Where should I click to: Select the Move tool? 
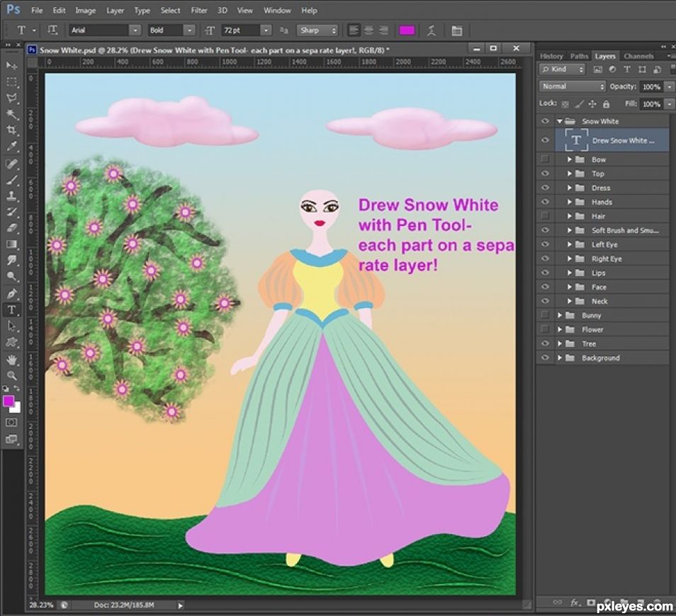pos(11,65)
